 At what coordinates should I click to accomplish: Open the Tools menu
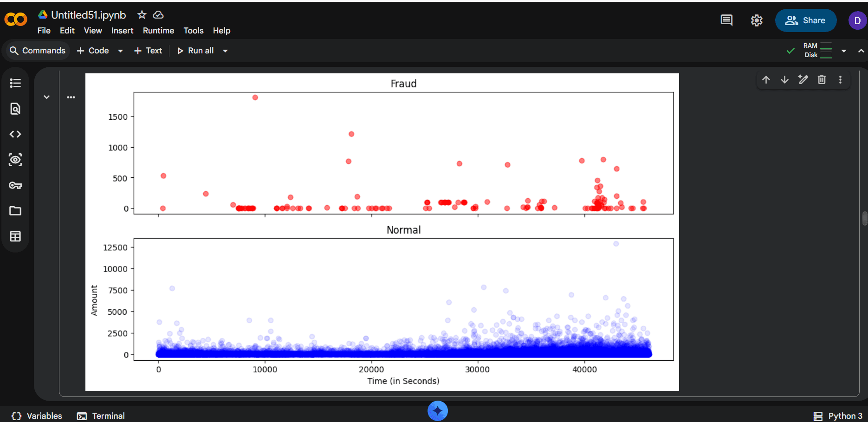[x=194, y=31]
